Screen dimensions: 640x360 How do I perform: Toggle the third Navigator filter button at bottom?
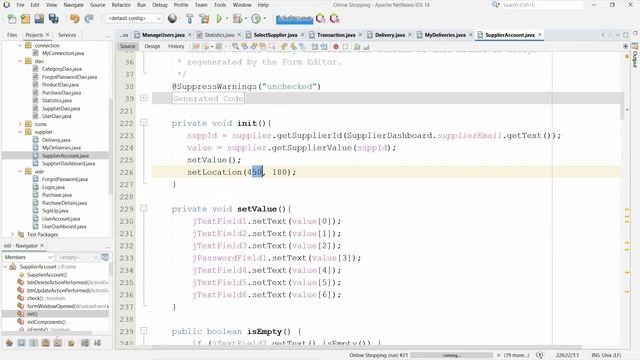[33, 343]
